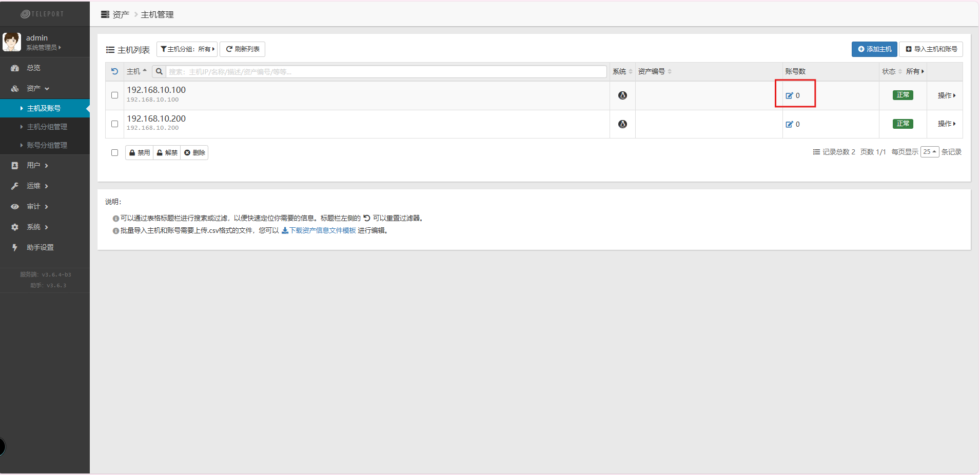Click the edit accounts icon for 192.168.10.200
The image size is (980, 475).
789,124
